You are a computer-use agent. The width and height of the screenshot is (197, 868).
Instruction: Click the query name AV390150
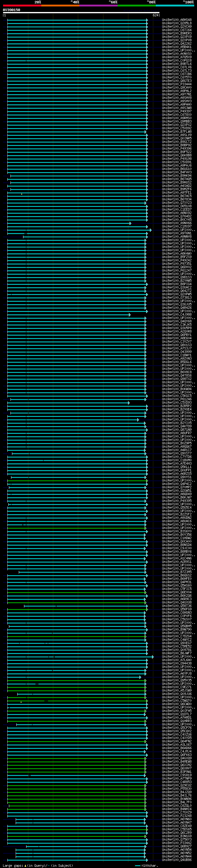click(x=11, y=10)
